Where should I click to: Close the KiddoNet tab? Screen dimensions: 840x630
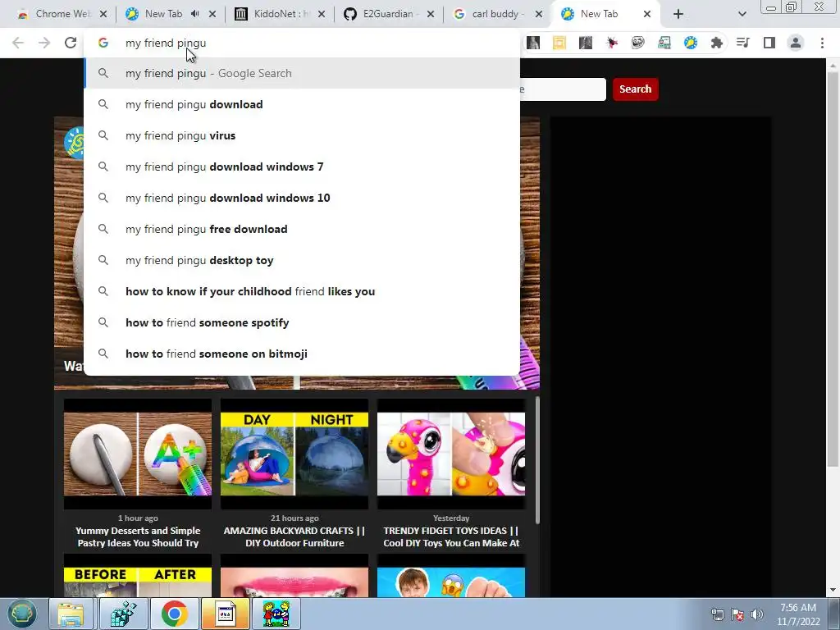coord(322,14)
